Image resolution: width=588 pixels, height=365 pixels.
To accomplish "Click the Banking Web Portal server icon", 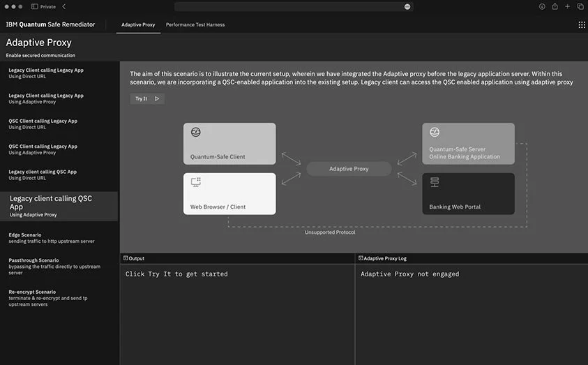I will (435, 182).
